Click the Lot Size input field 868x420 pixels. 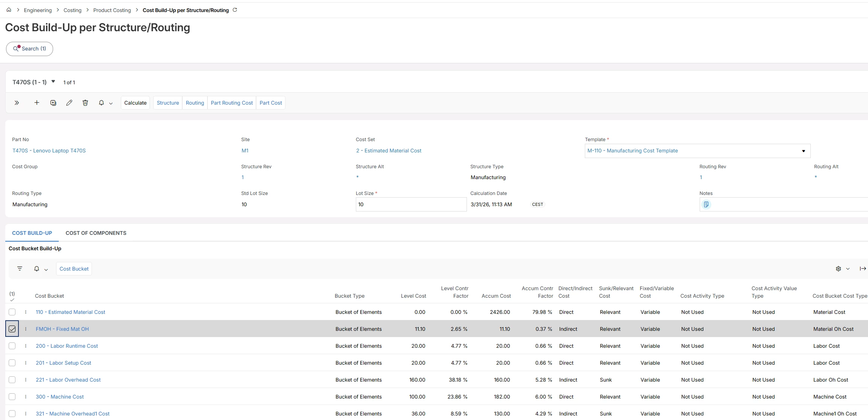click(x=411, y=204)
